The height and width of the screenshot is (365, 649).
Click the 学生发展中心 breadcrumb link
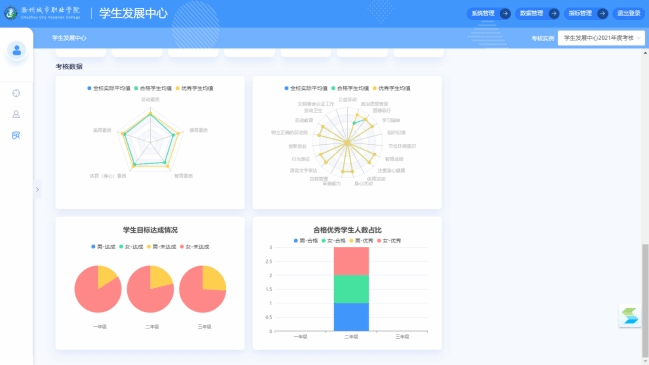(69, 38)
